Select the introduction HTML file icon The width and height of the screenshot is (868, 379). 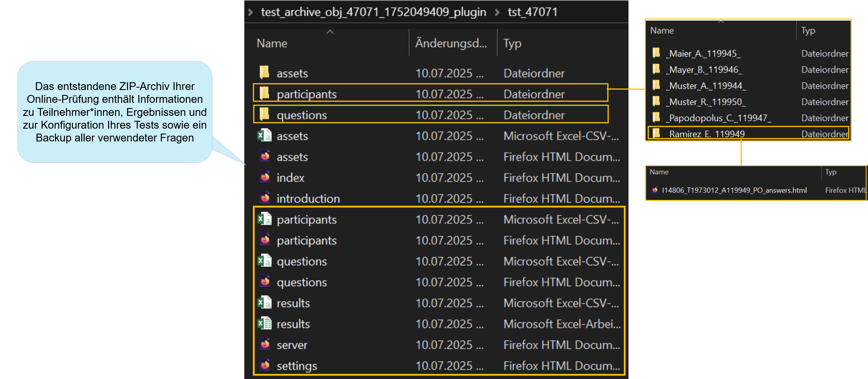point(265,198)
